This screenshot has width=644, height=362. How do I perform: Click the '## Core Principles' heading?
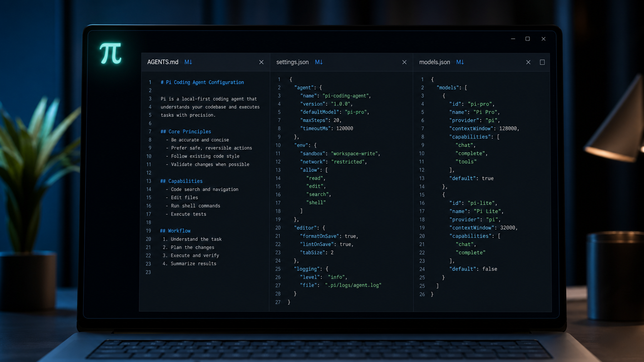[186, 132]
